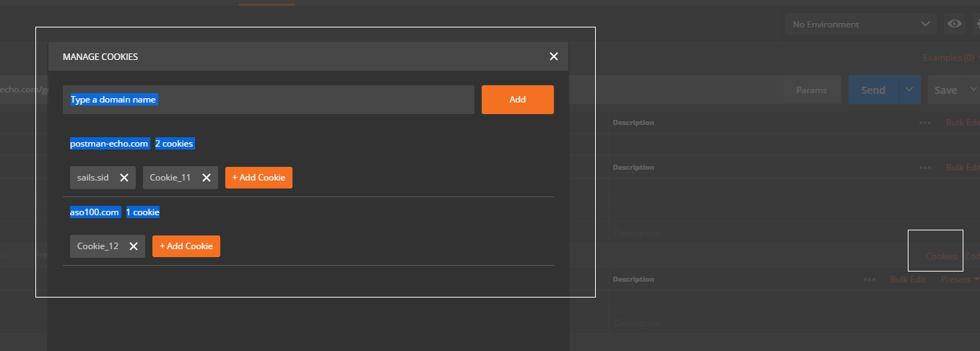The width and height of the screenshot is (980, 351).
Task: Add a cookie to aso100.com
Action: [x=186, y=246]
